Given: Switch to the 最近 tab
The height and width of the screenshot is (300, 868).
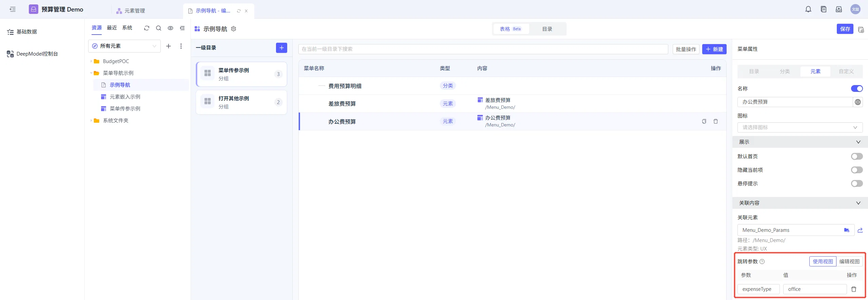Looking at the screenshot, I should pos(112,28).
